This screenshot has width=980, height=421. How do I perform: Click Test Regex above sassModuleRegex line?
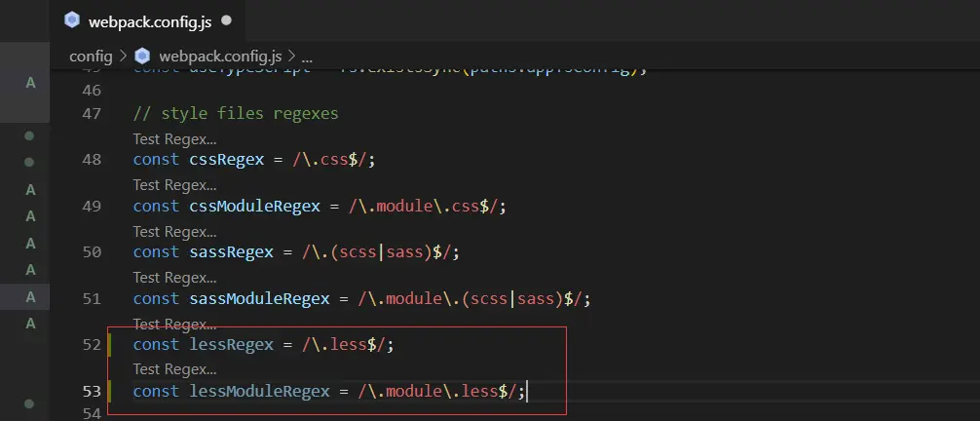pos(175,277)
